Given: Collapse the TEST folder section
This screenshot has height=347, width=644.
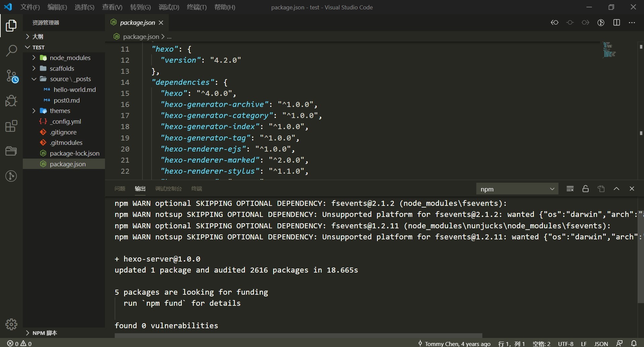Looking at the screenshot, I should 64,47.
